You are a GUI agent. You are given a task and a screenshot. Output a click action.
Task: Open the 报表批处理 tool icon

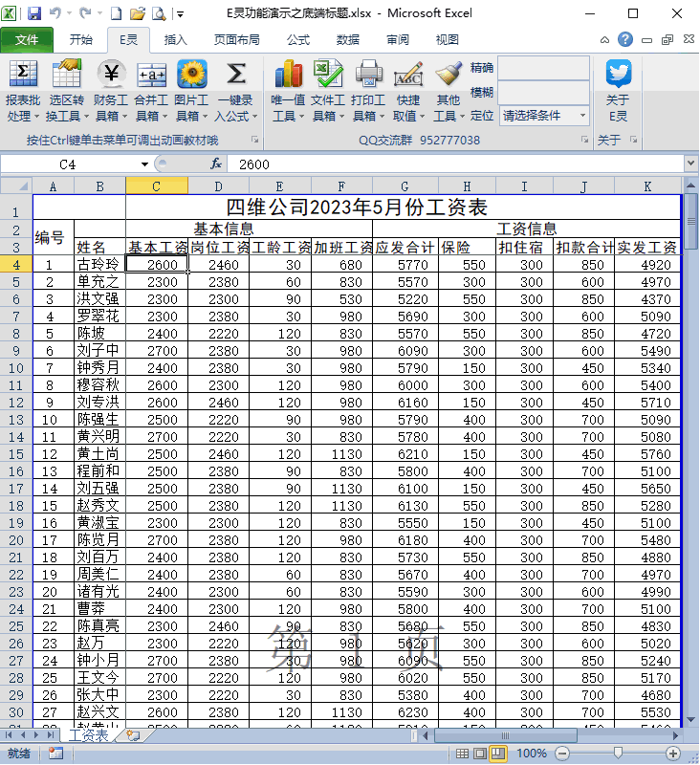coord(23,75)
